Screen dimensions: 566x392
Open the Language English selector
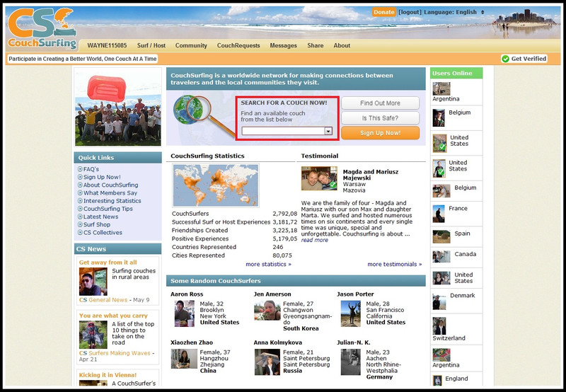tap(454, 12)
